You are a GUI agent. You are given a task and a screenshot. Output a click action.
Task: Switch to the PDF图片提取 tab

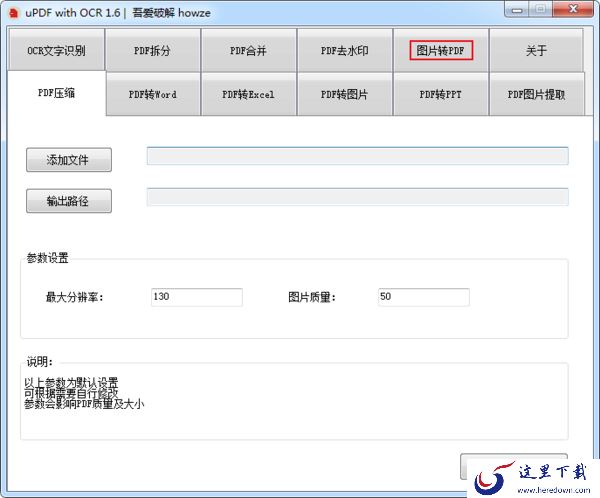[x=536, y=94]
